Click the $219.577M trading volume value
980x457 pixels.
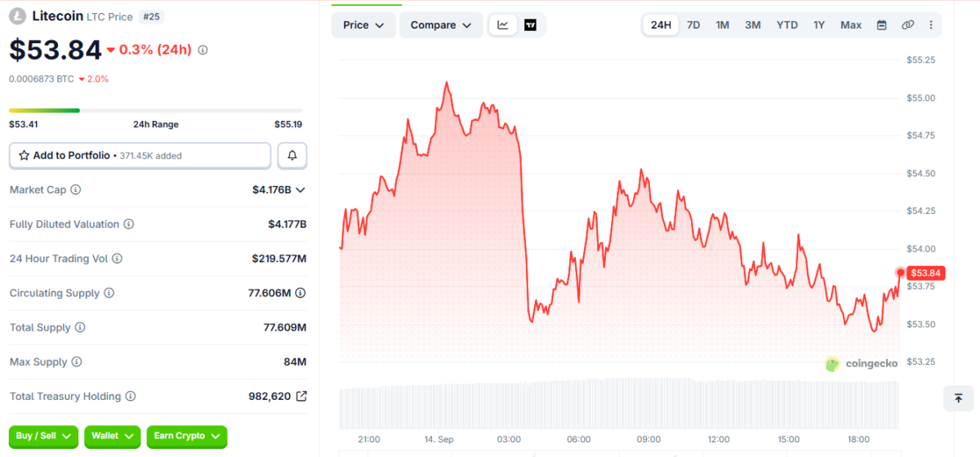[x=279, y=259]
